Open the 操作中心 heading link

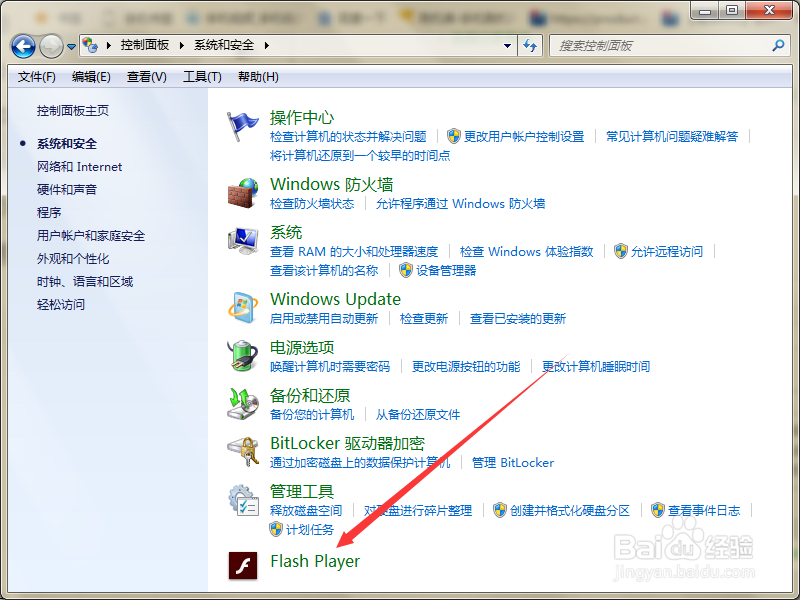tap(302, 117)
